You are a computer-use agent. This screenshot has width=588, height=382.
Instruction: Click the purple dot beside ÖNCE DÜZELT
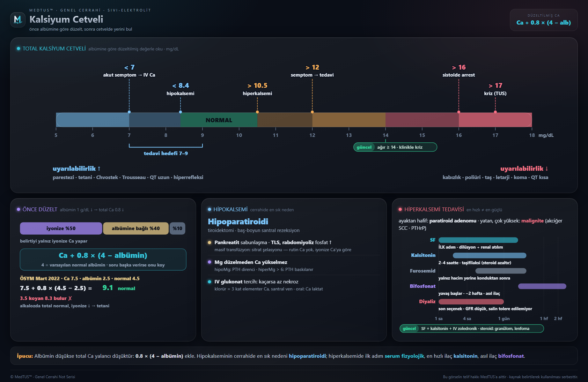18,209
